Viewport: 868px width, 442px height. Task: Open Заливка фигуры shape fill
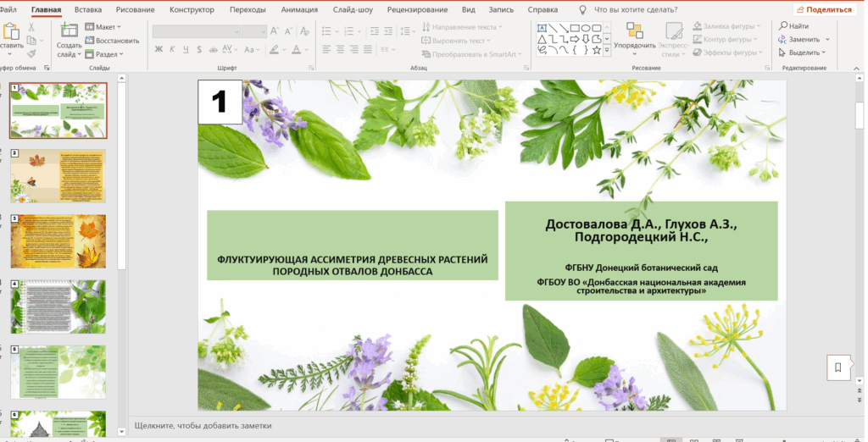726,26
